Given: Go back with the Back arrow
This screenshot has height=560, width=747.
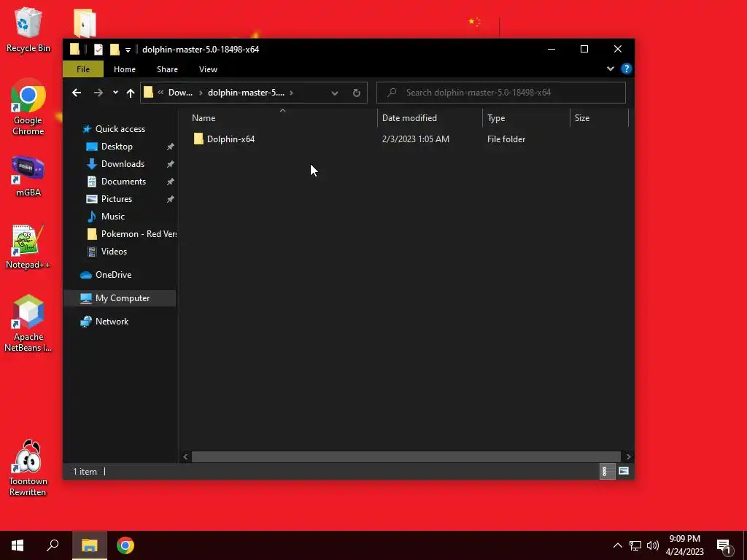Looking at the screenshot, I should point(77,93).
